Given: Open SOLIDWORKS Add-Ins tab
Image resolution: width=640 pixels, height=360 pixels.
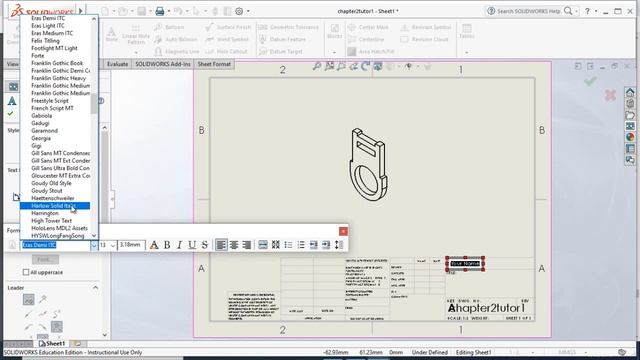Looking at the screenshot, I should click(163, 64).
